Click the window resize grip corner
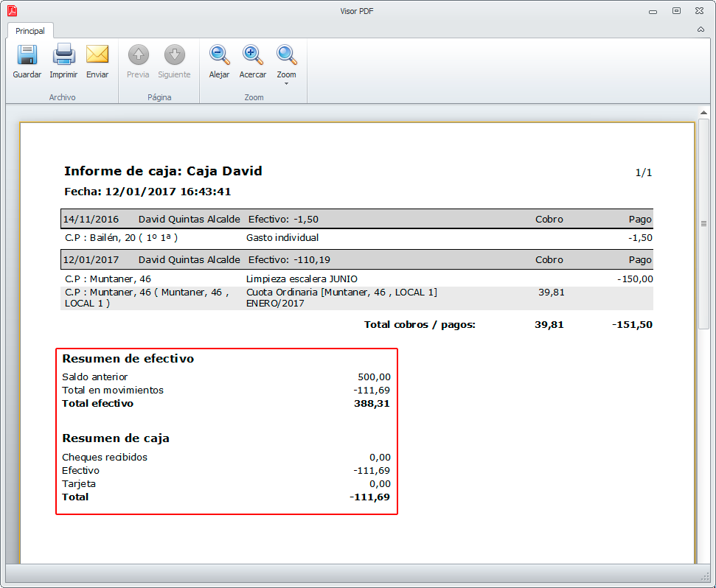This screenshot has height=588, width=716. coord(703,575)
